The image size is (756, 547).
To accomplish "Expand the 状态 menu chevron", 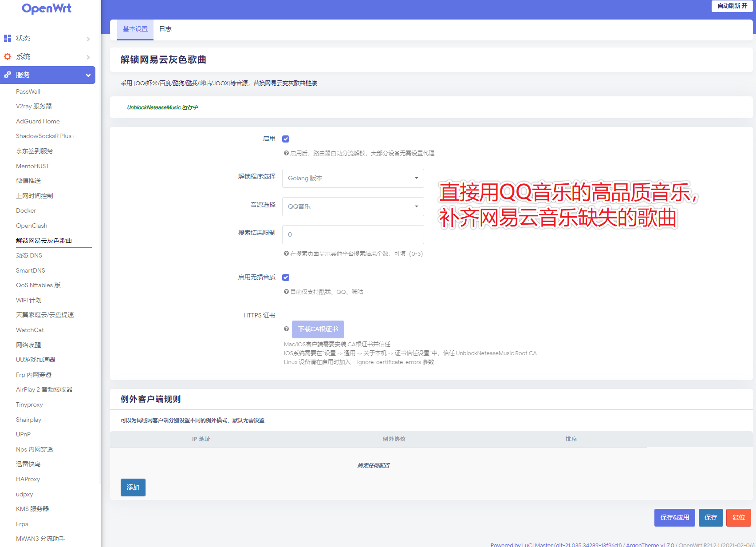I will [x=88, y=39].
